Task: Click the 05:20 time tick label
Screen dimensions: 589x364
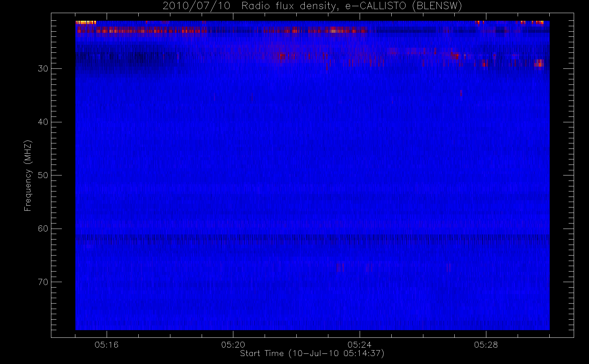Action: click(233, 345)
